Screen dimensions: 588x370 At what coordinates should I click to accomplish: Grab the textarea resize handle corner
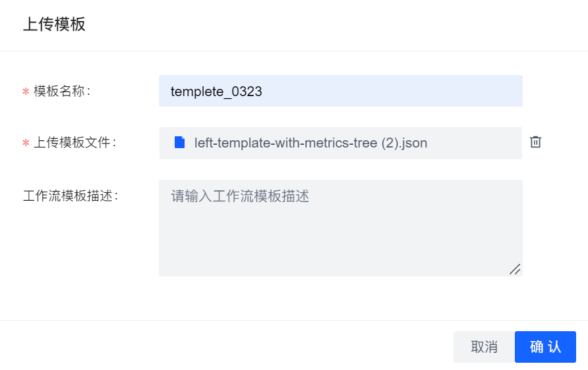point(515,269)
